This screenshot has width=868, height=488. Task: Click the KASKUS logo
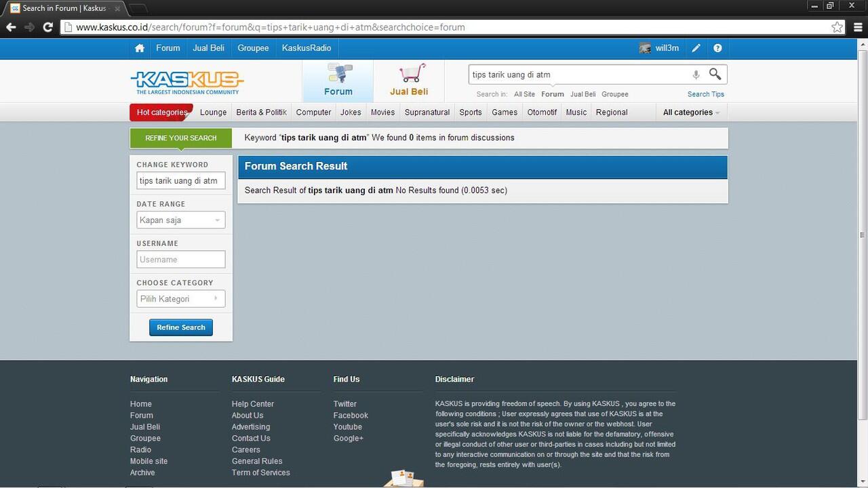pos(187,83)
